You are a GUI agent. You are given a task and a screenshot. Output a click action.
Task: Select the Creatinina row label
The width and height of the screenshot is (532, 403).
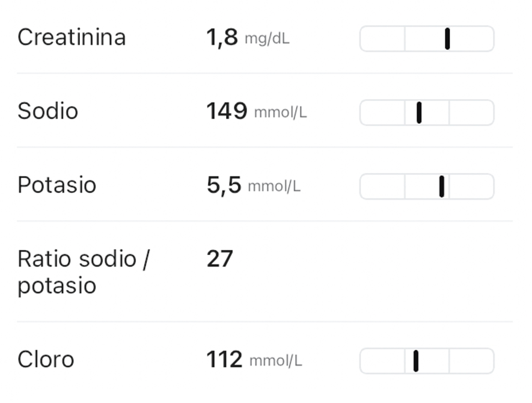pyautogui.click(x=72, y=37)
